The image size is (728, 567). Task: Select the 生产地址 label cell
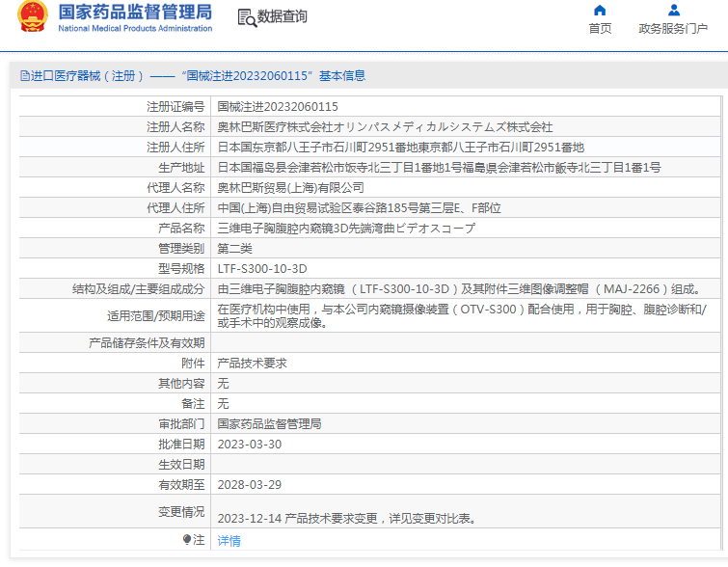point(181,168)
